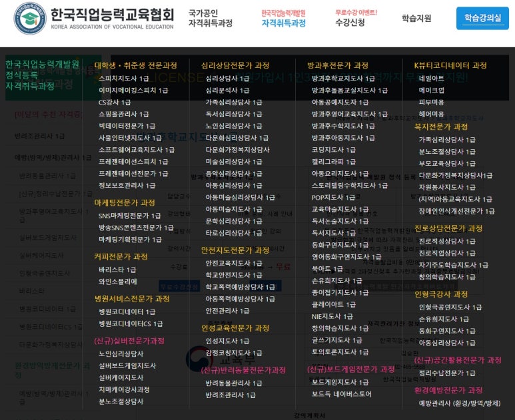Choose 심리분석사 1급
The image size is (515, 420).
[227, 91]
